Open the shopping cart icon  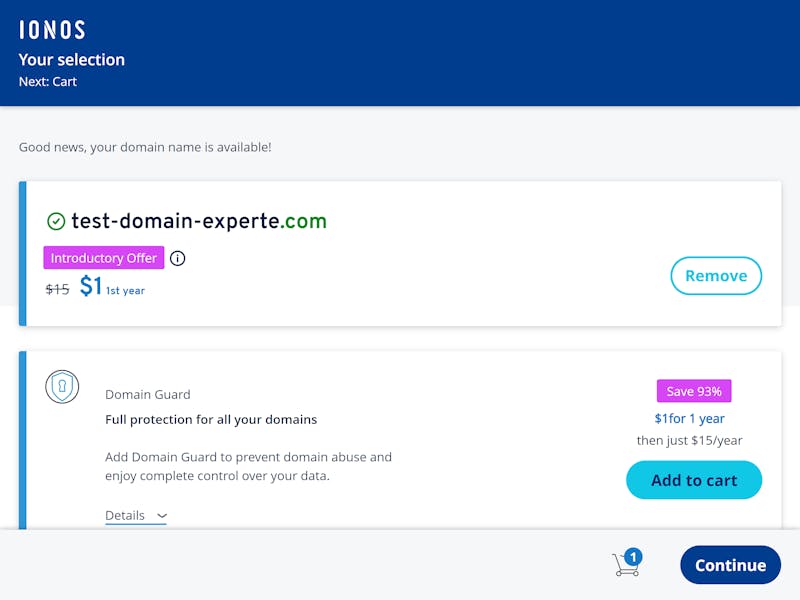[626, 564]
